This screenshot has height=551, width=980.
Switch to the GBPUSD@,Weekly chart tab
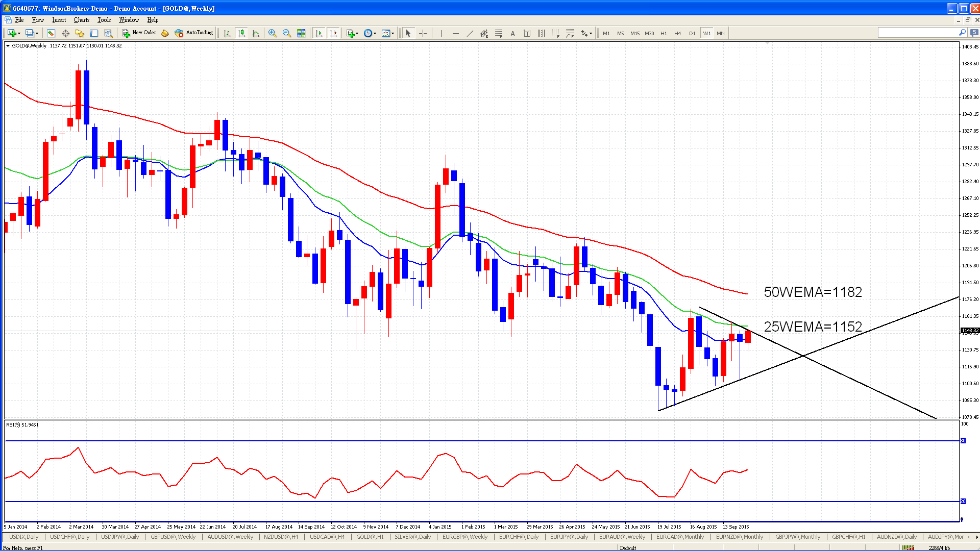(x=173, y=537)
